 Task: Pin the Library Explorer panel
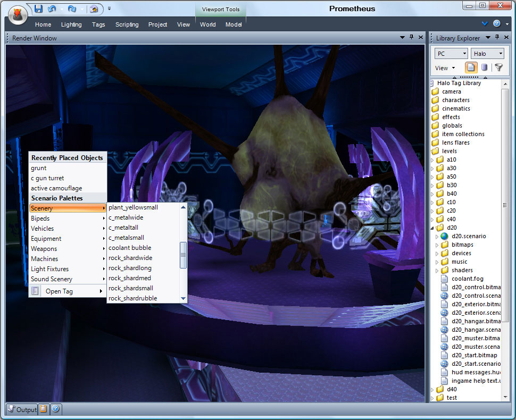point(497,37)
